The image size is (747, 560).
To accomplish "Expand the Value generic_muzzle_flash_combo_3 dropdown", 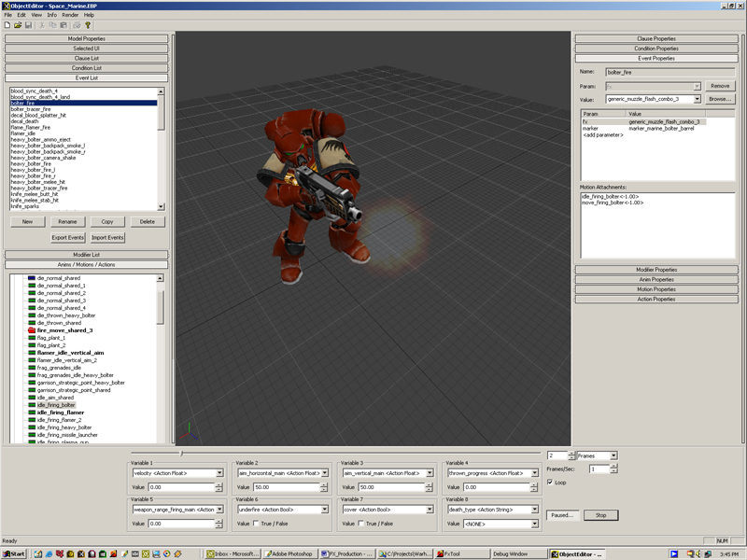I will point(698,98).
